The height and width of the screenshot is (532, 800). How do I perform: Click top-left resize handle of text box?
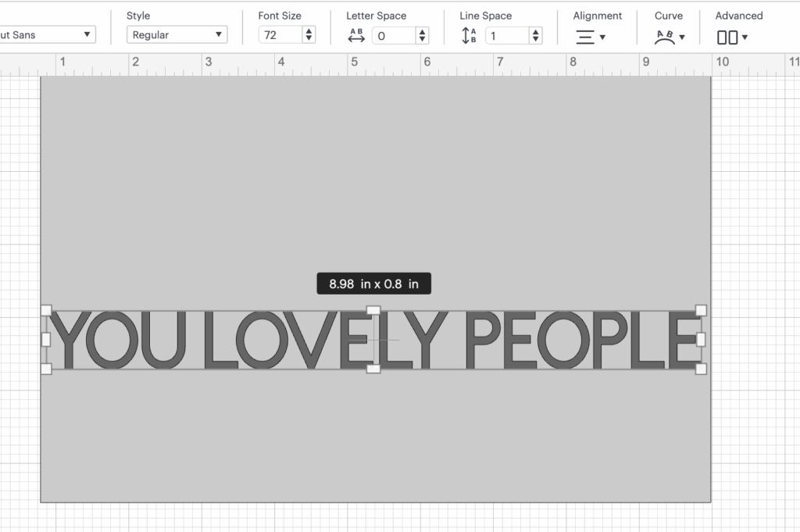pyautogui.click(x=46, y=310)
